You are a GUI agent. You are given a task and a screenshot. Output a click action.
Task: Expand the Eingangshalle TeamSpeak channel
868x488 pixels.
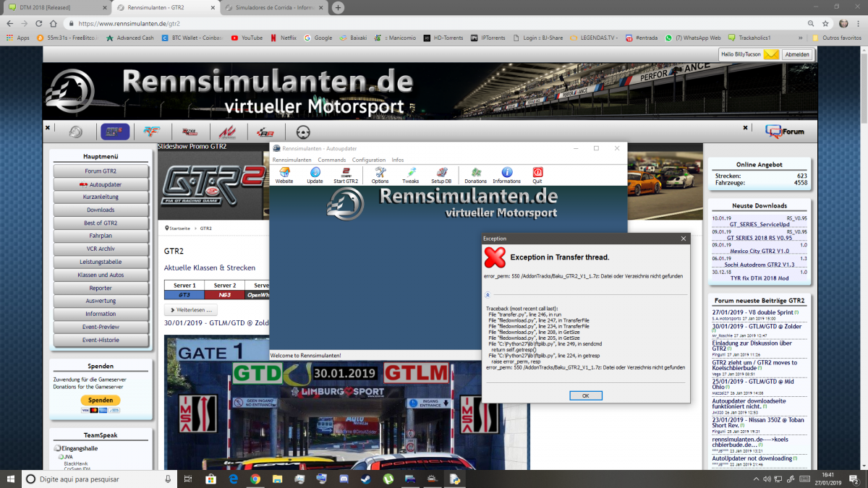point(57,448)
